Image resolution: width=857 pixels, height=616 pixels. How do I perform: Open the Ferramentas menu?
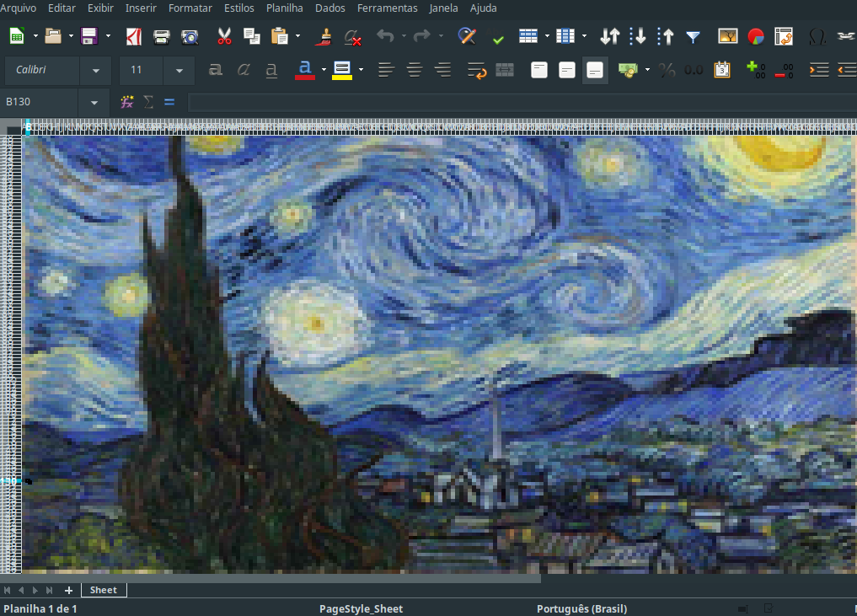pos(387,8)
